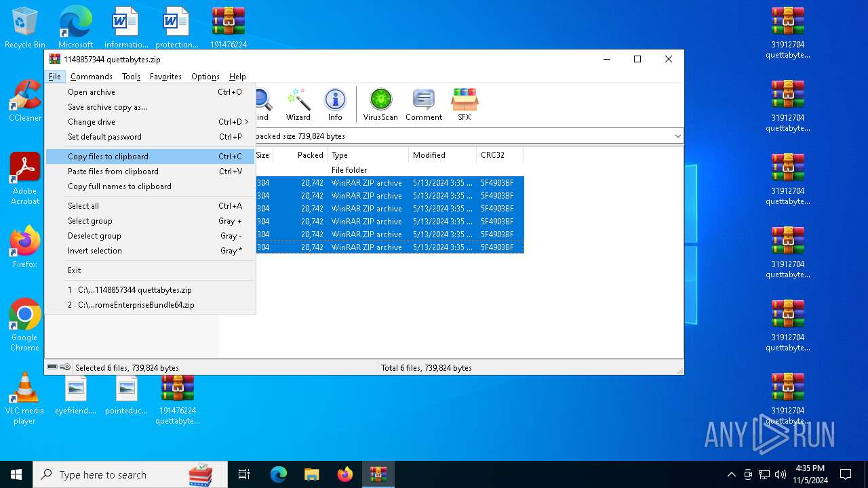This screenshot has height=488, width=868.
Task: Launch VLC media player shortcut
Action: click(x=24, y=398)
